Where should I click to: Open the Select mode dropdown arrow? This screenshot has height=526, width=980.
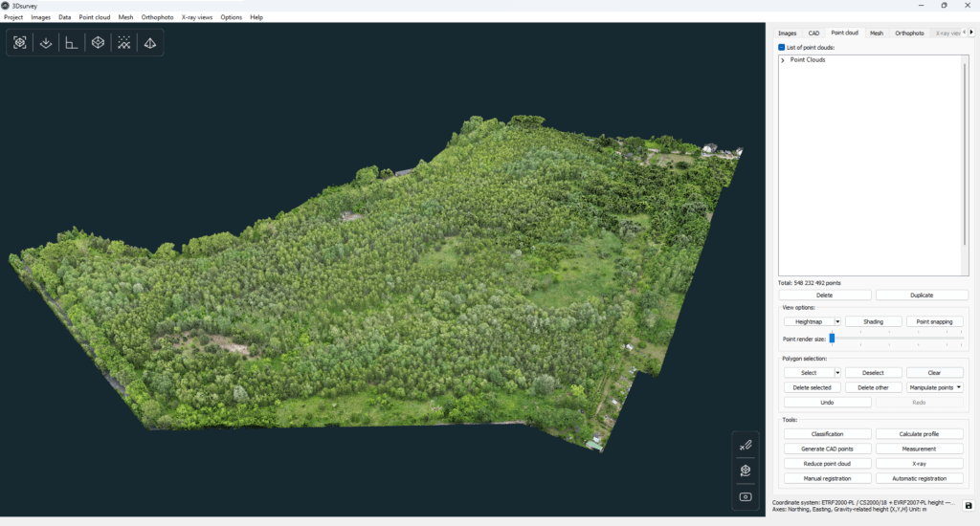coord(837,373)
